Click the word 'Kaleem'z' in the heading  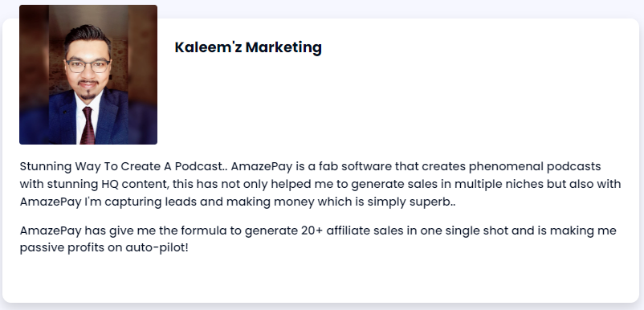[x=208, y=47]
